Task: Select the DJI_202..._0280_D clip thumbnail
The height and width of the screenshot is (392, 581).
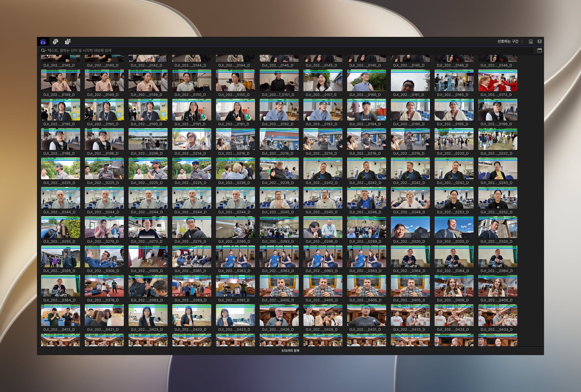Action: click(235, 227)
